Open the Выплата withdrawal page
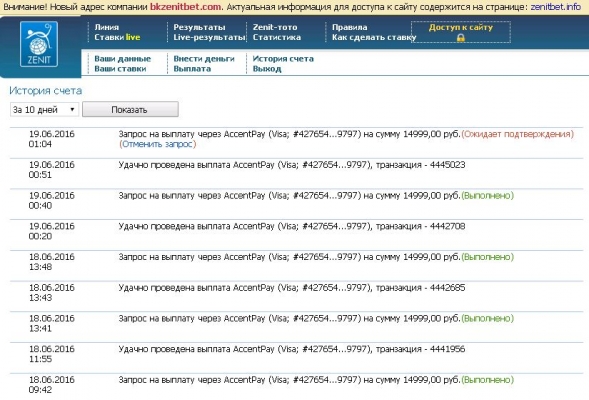 (192, 69)
